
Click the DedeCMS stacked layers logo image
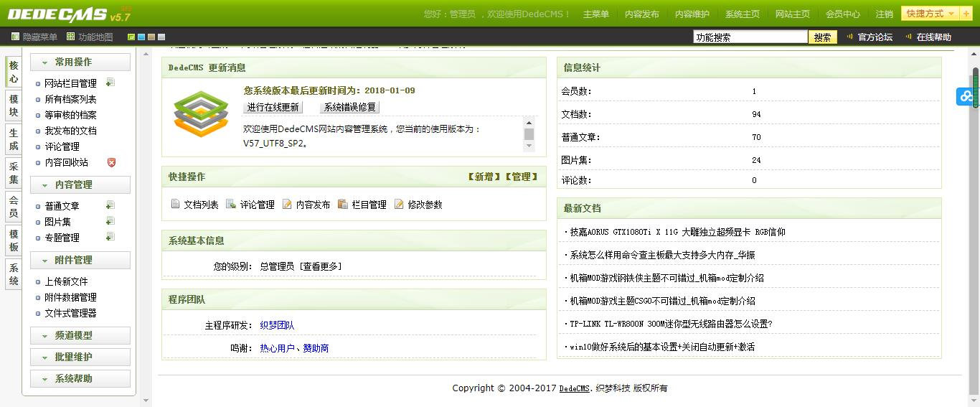pyautogui.click(x=201, y=113)
